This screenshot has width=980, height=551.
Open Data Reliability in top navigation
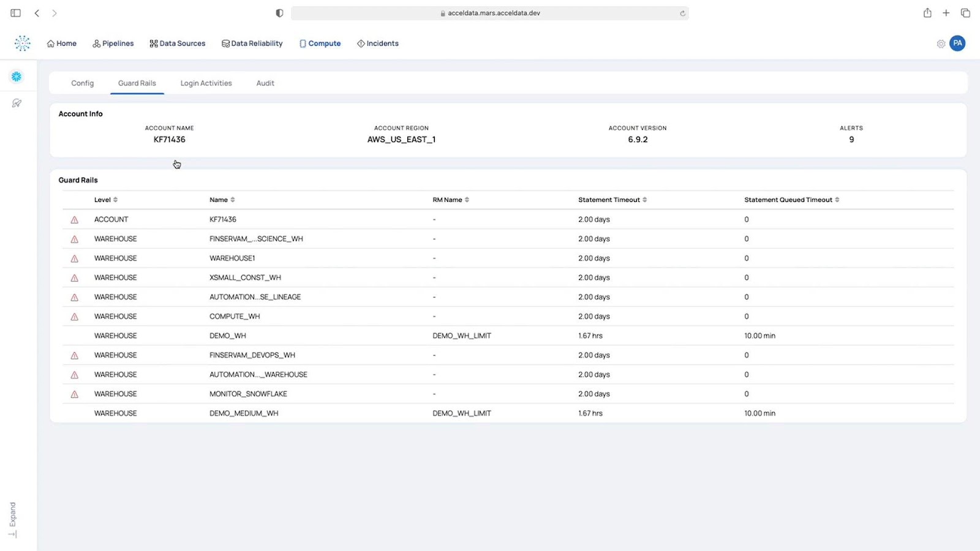coord(252,43)
